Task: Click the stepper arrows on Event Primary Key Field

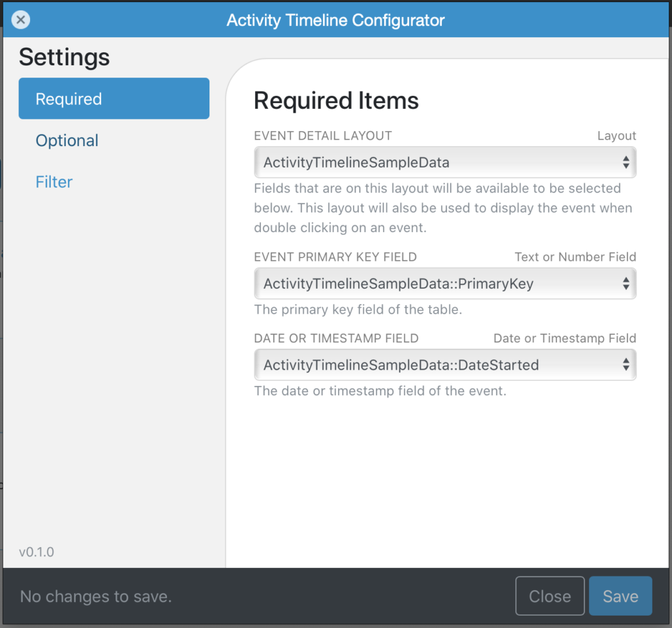Action: (625, 284)
